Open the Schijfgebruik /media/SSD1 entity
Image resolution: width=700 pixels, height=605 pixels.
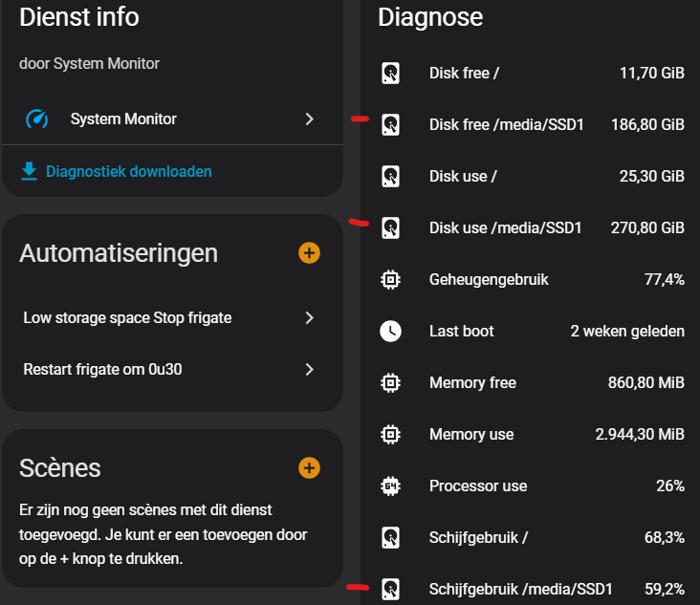tap(520, 589)
